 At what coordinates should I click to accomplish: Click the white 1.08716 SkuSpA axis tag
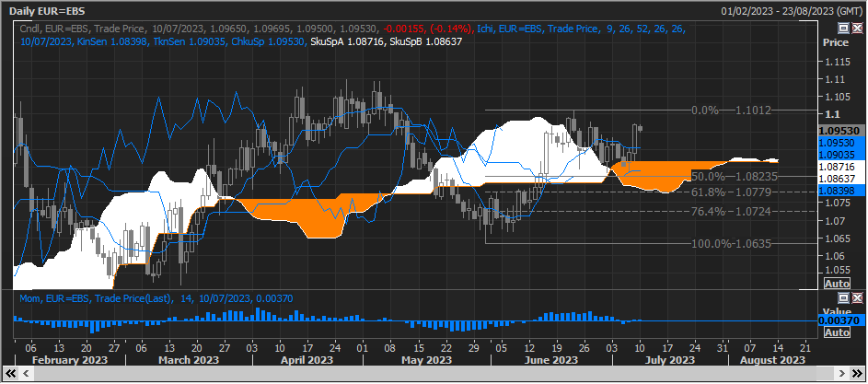click(x=840, y=167)
